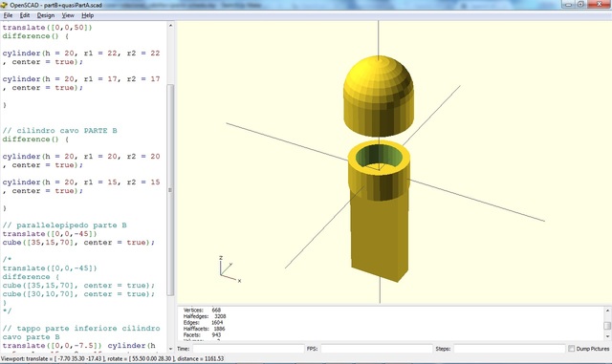Open the Design menu
Screen dimensions: 612x364
pyautogui.click(x=46, y=15)
